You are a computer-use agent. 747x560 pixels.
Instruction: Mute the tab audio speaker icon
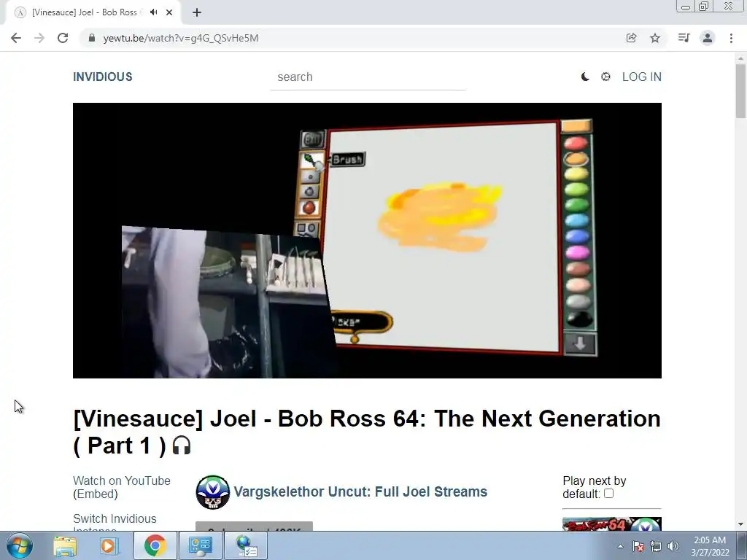coord(153,12)
